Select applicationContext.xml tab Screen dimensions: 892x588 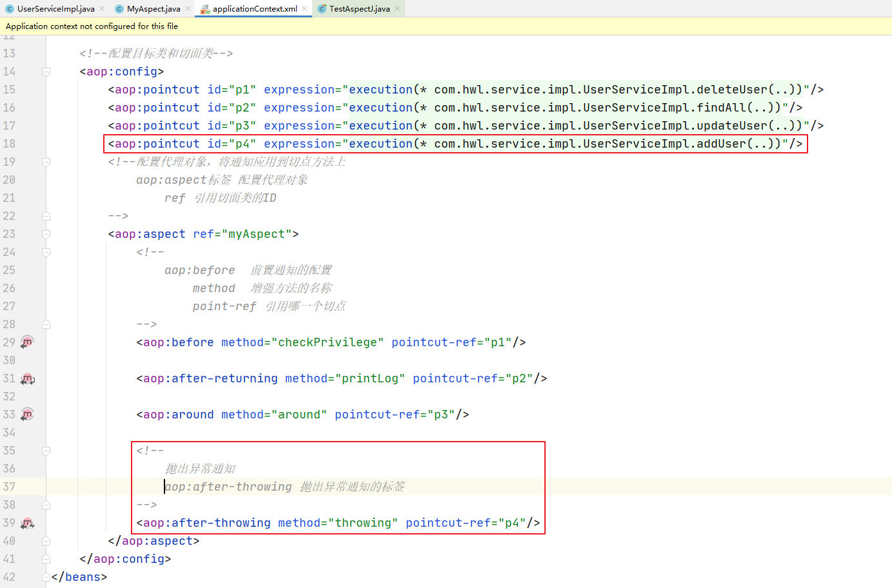pos(255,9)
